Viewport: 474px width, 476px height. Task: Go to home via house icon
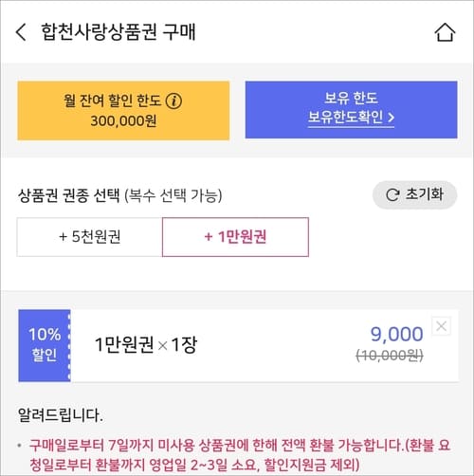(x=445, y=32)
